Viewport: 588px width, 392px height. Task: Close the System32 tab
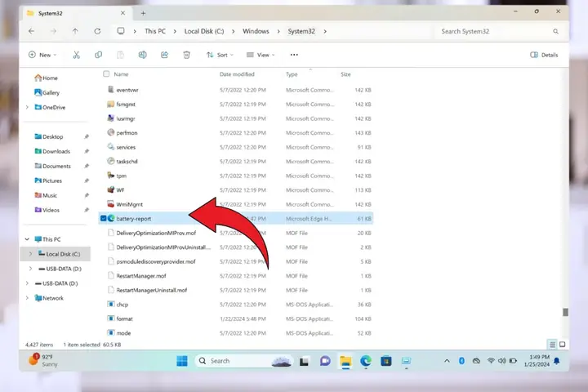(x=122, y=13)
